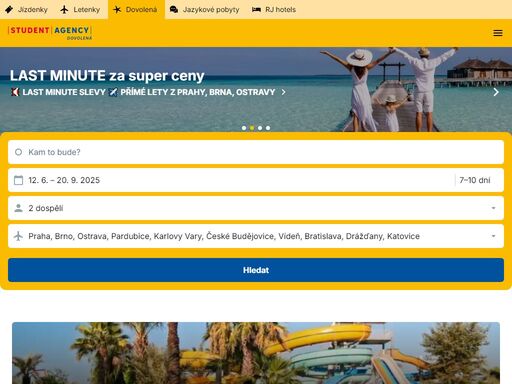
Task: Click the calendar icon in date field
Action: click(19, 180)
